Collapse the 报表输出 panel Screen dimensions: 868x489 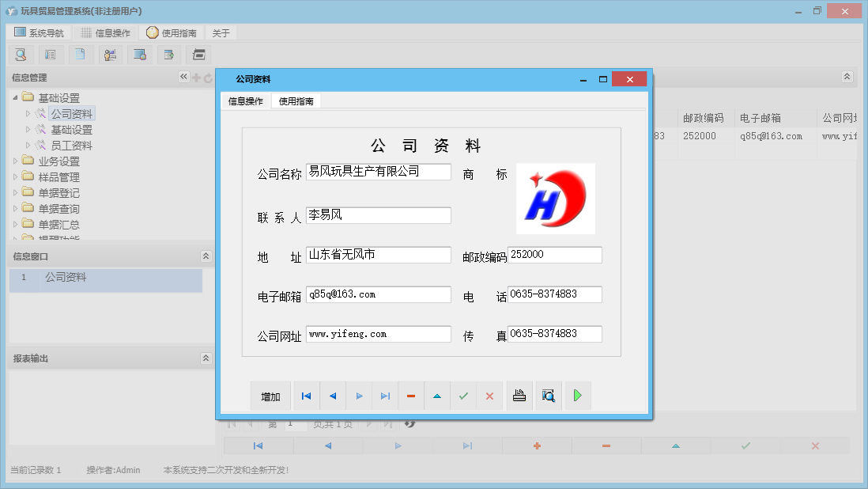pos(206,358)
